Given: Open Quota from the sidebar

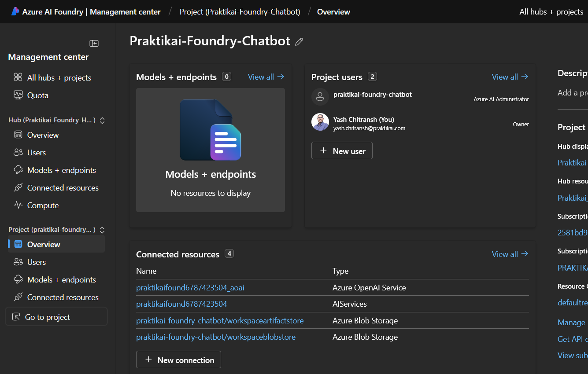Looking at the screenshot, I should pos(37,95).
